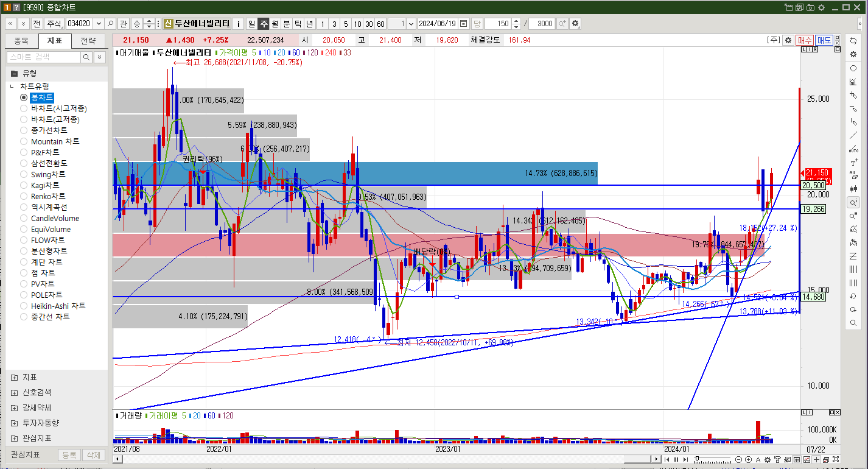868x469 pixels.
Task: Click the refresh arrows icon in right toolbar
Action: (x=853, y=41)
